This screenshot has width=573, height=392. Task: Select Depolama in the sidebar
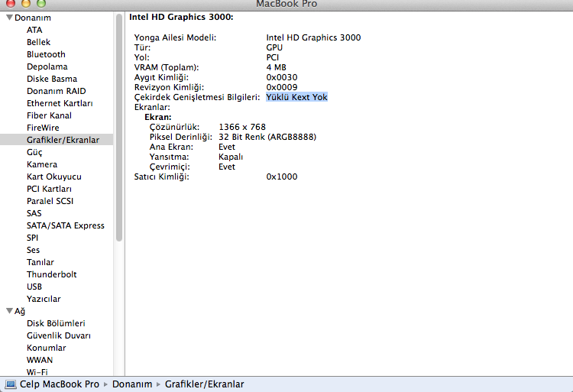tap(47, 66)
